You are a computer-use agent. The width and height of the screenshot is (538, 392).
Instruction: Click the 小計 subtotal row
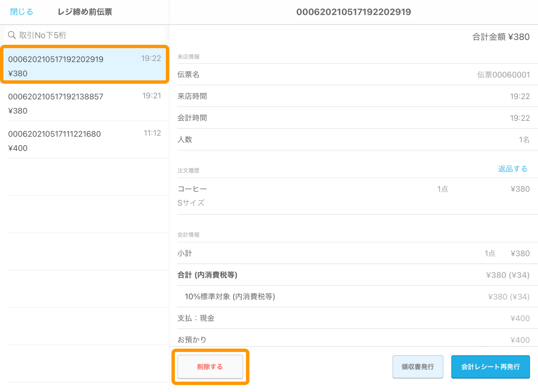tap(353, 253)
